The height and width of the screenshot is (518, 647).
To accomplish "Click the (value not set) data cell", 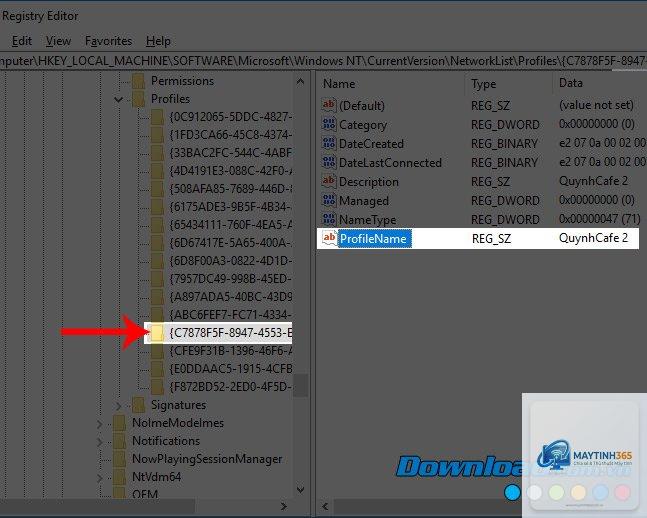I will [x=596, y=105].
